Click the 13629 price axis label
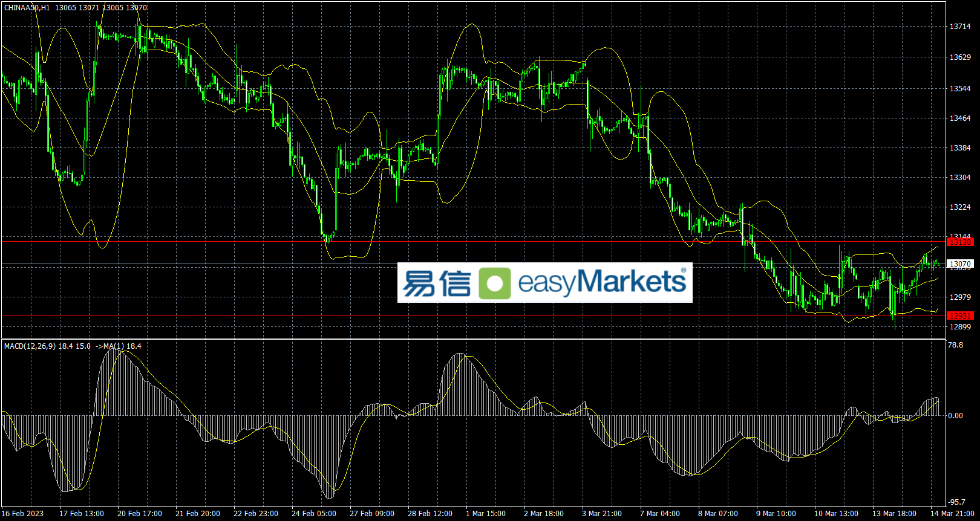The height and width of the screenshot is (521, 980). pyautogui.click(x=960, y=57)
